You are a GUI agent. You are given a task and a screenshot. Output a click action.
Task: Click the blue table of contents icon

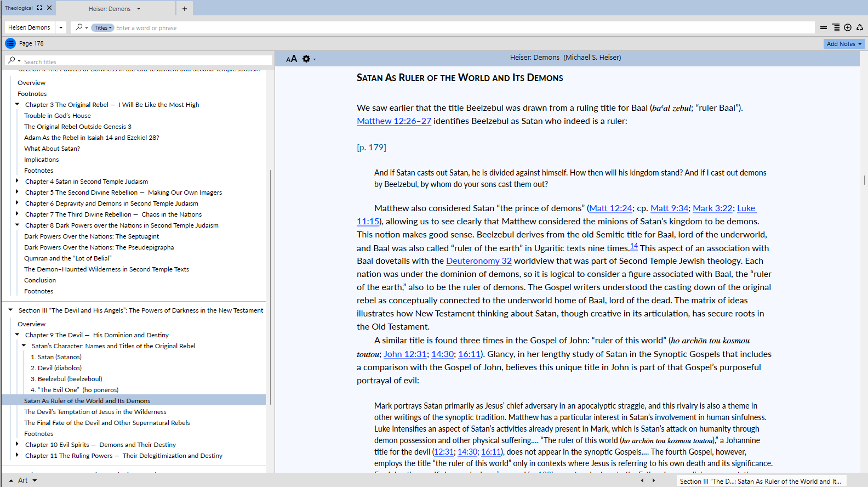point(10,43)
